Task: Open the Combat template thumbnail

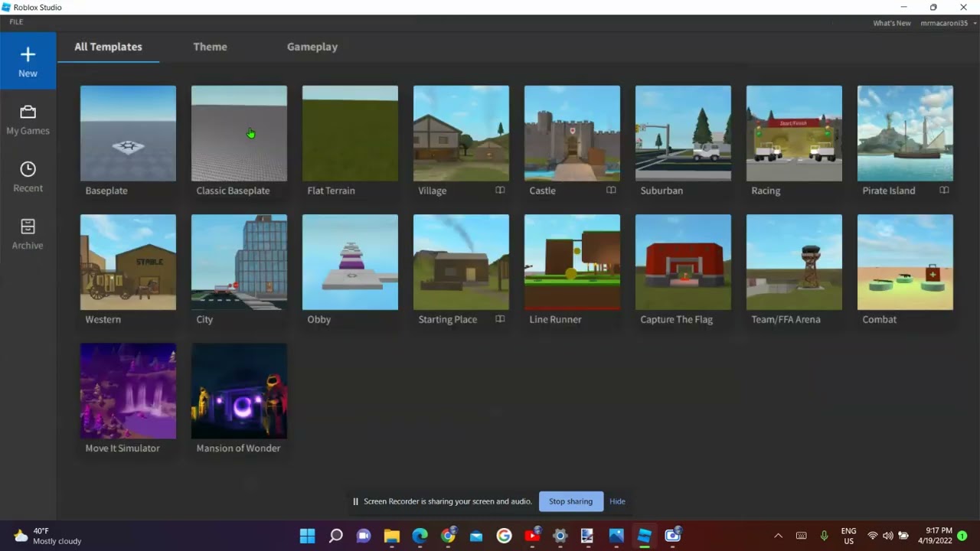Action: (905, 262)
